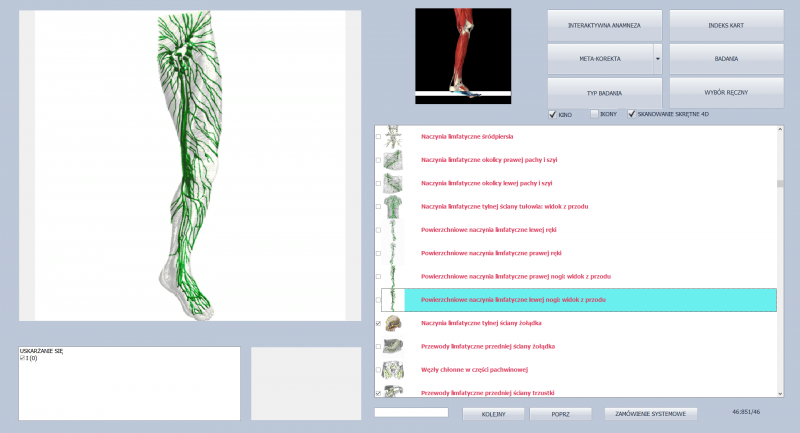Select right armpit and neck lymph icon
800x433 pixels.
(395, 160)
